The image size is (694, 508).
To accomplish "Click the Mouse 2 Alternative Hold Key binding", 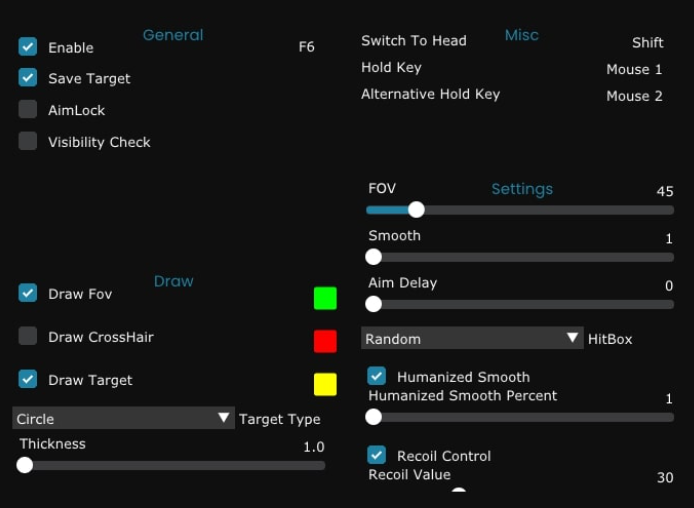I will click(634, 96).
